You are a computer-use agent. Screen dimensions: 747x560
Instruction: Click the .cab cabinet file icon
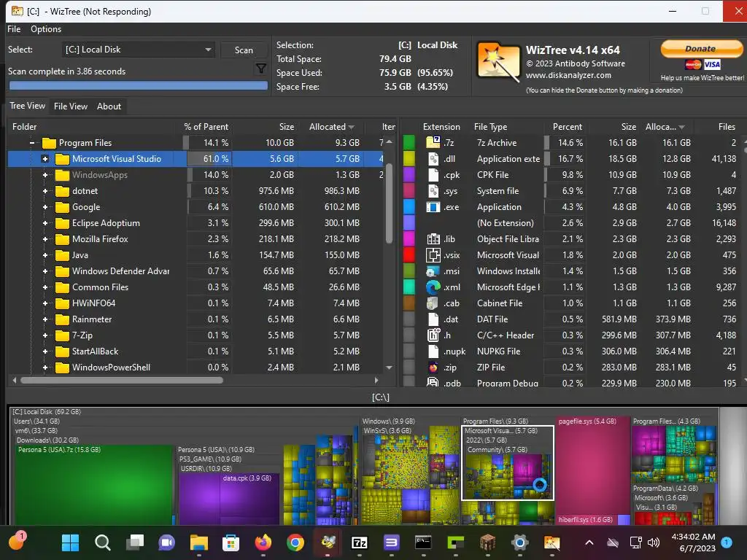(433, 303)
